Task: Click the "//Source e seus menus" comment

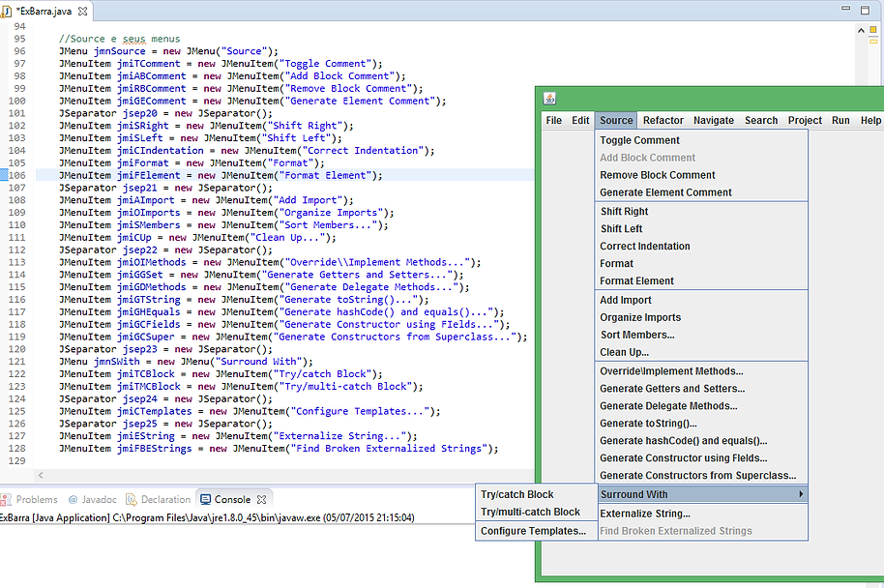Action: coord(120,39)
